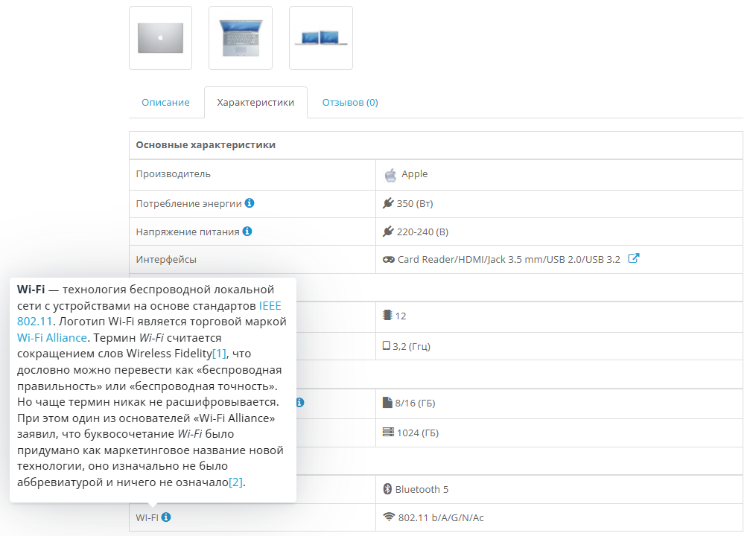The width and height of the screenshot is (756, 536).
Task: Select the Характеристики tab
Action: (255, 102)
